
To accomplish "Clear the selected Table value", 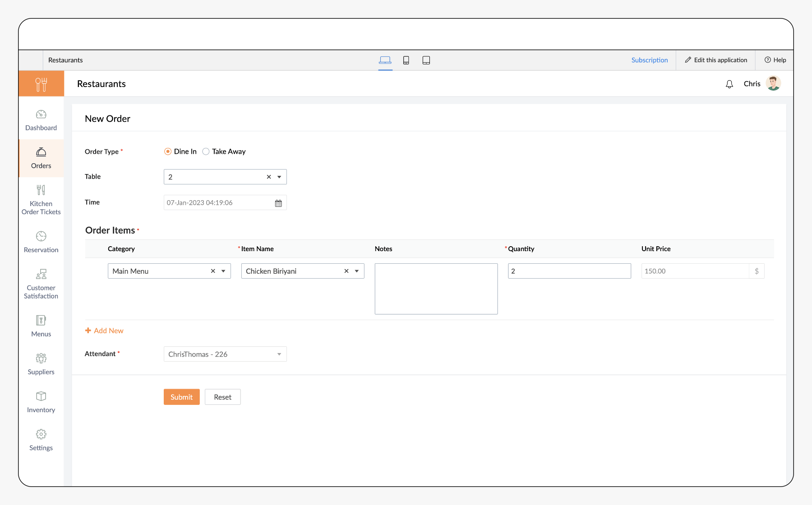I will (269, 177).
